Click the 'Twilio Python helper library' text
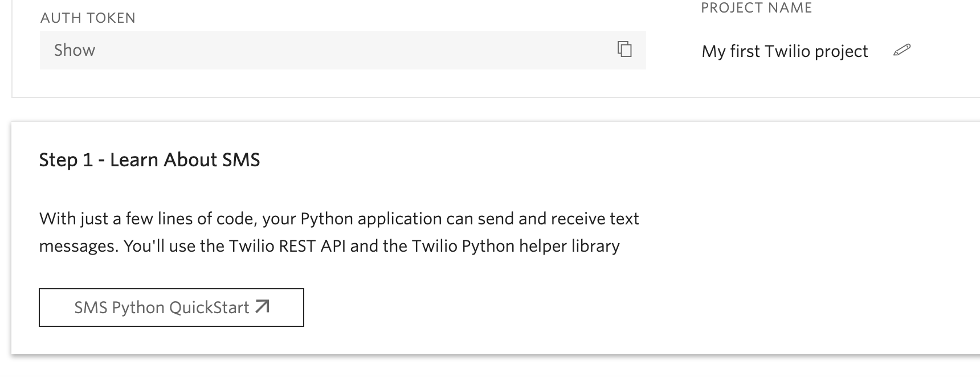Viewport: 980px width, 377px height. 515,246
